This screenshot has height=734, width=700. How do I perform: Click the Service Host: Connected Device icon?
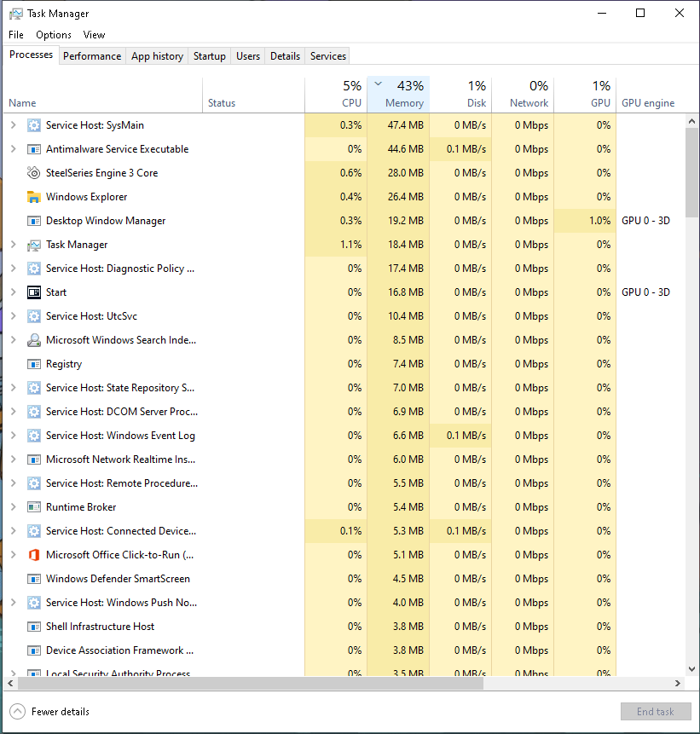pyautogui.click(x=34, y=531)
